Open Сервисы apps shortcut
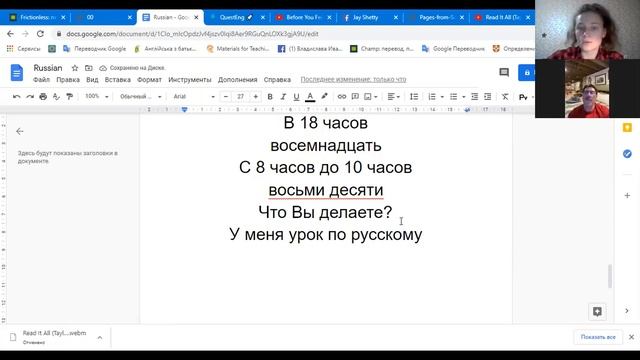640x360 pixels. pos(24,49)
